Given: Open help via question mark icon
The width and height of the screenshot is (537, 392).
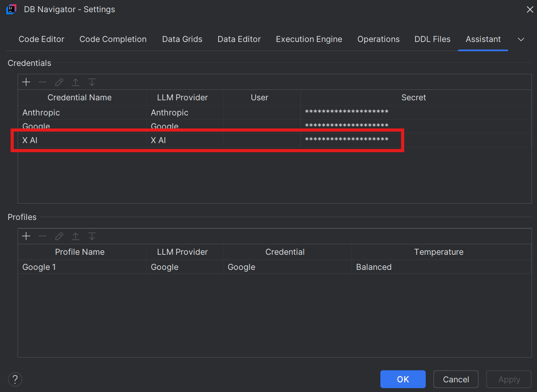Looking at the screenshot, I should [15, 379].
